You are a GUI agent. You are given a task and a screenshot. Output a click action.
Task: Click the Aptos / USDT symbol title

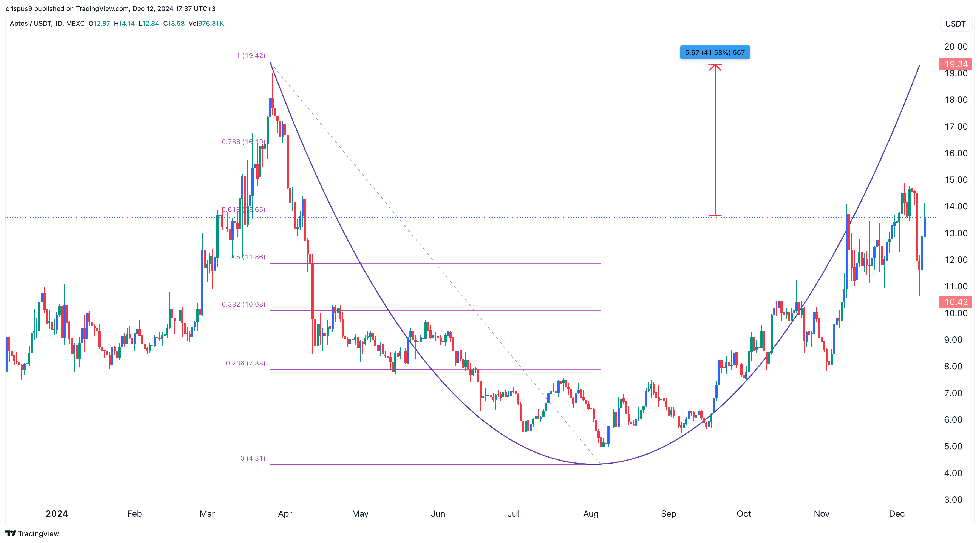(x=47, y=24)
